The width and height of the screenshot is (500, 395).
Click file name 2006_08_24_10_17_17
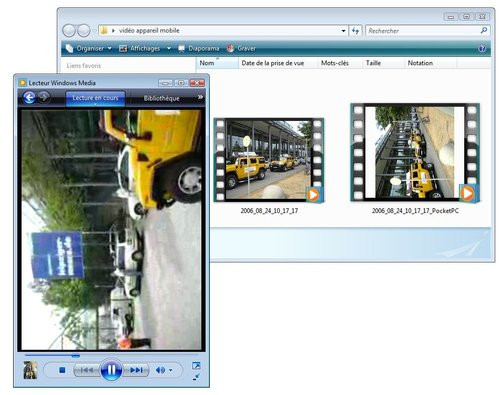pos(269,211)
